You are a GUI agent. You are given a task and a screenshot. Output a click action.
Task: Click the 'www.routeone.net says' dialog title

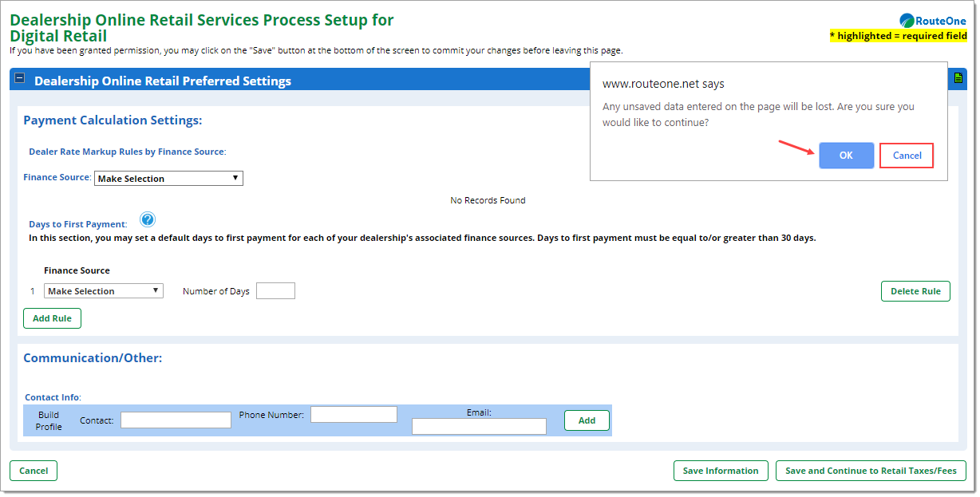point(663,84)
